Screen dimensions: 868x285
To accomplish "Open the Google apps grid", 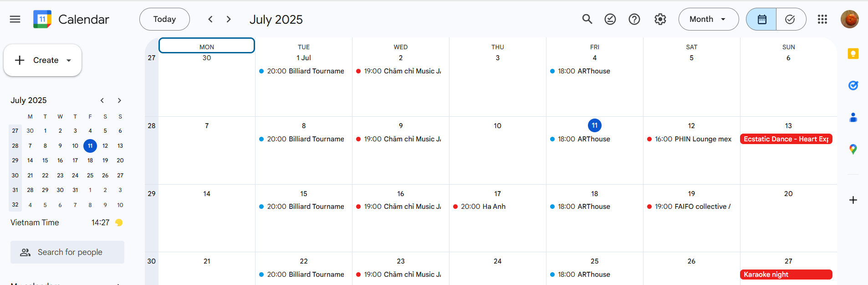I will pyautogui.click(x=822, y=19).
